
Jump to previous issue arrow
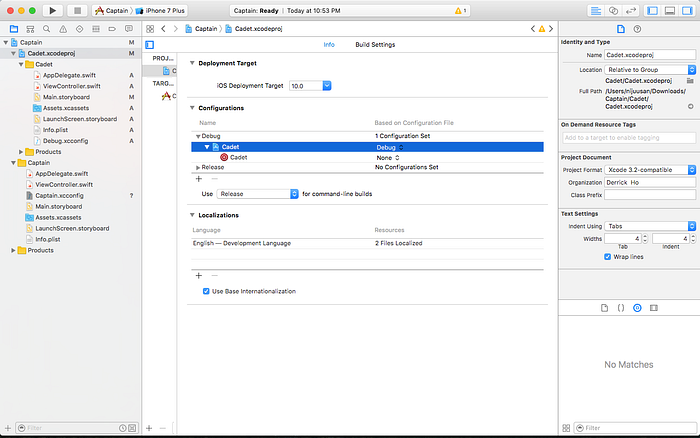click(x=533, y=29)
